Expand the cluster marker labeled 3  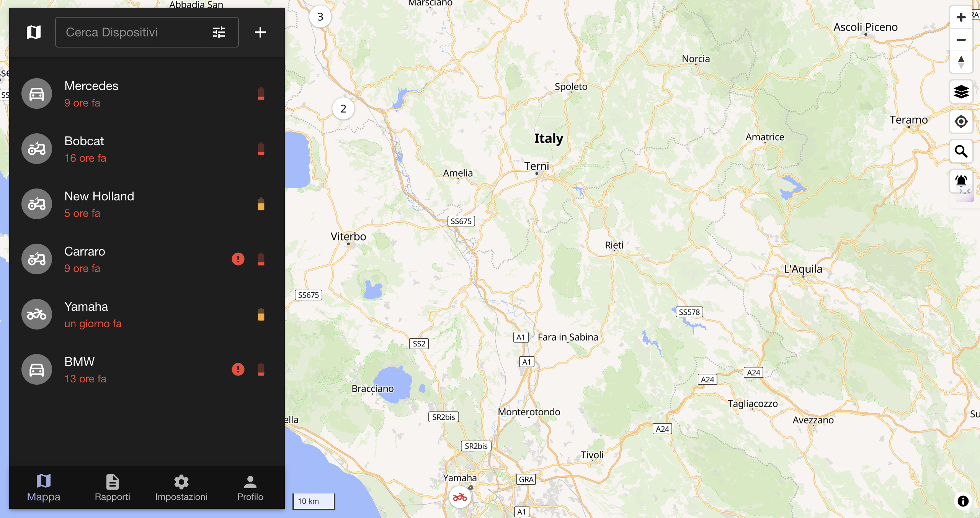(x=320, y=16)
